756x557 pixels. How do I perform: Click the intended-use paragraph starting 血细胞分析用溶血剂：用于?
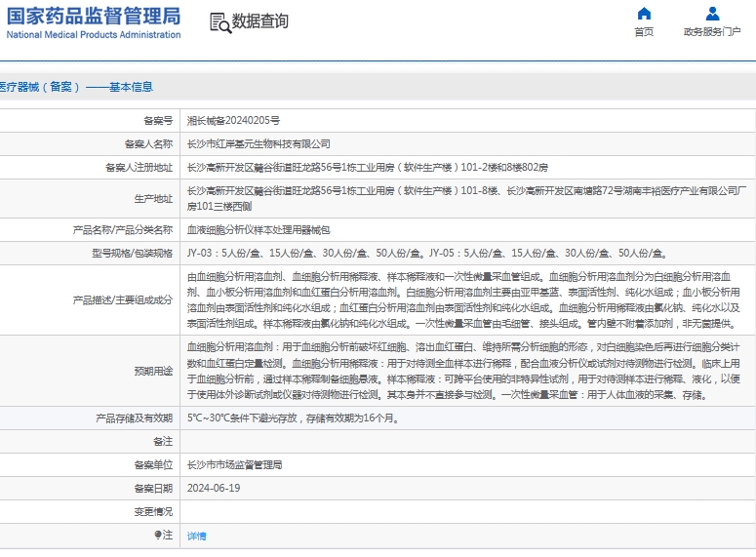(x=463, y=371)
